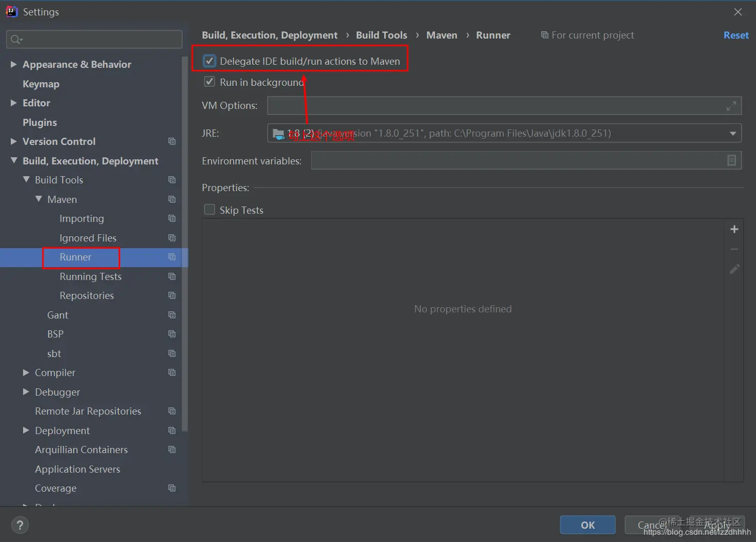This screenshot has height=542, width=756.
Task: Click the project-level icon beside Arquillian Containers
Action: pos(172,450)
